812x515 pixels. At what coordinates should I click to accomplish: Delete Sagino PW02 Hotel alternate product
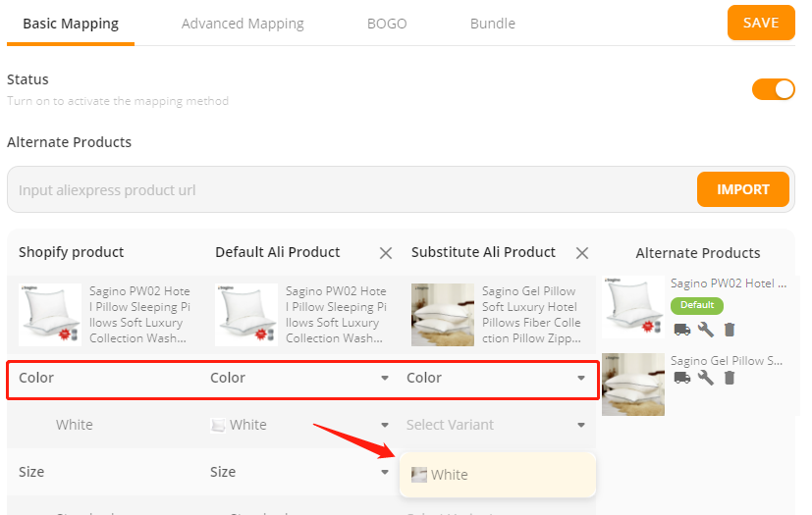point(730,330)
